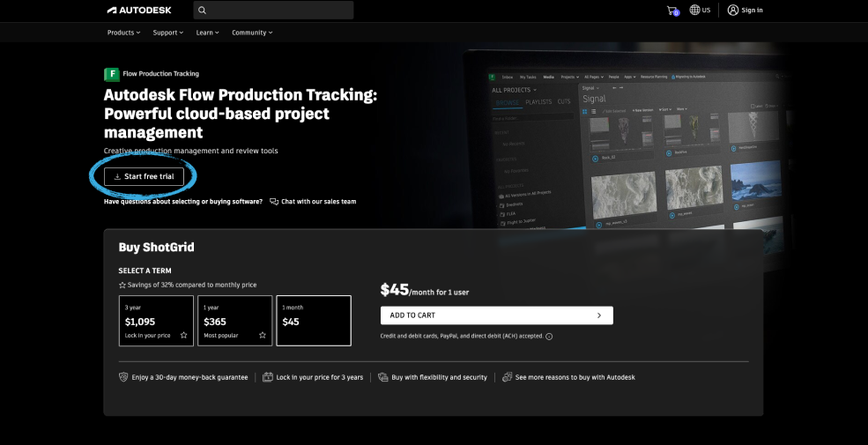Focus the top search field
The height and width of the screenshot is (445, 868).
[x=273, y=10]
